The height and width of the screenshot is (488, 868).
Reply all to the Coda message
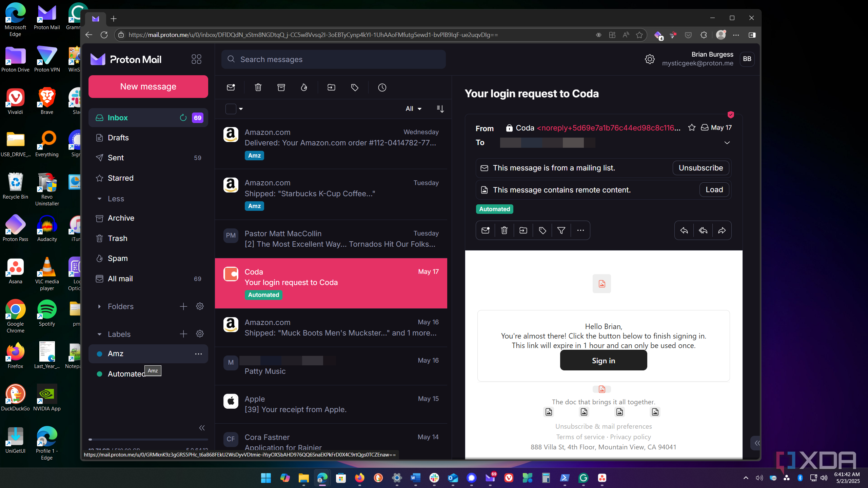click(703, 230)
